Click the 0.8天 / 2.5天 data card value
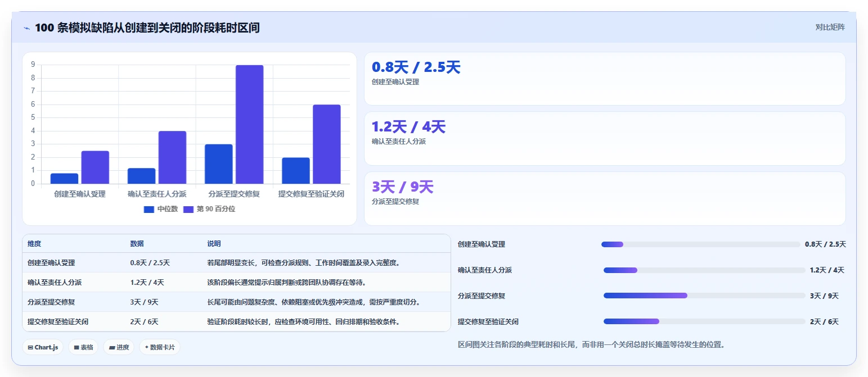868x377 pixels. [416, 67]
